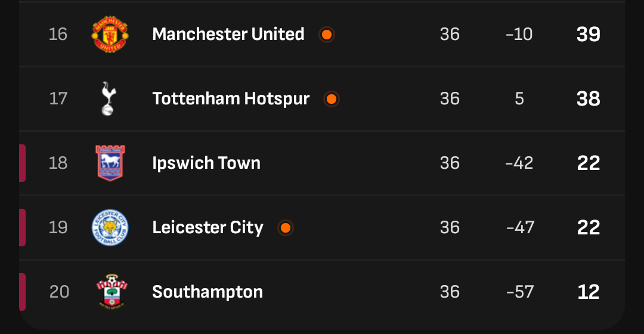Open the Leicester City team name
This screenshot has width=644, height=334.
(208, 228)
